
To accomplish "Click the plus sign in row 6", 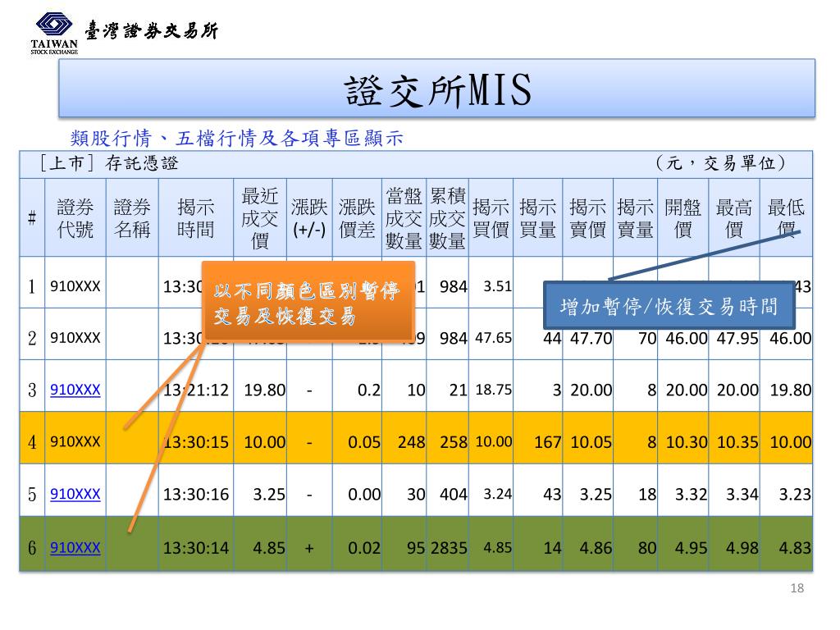I will [x=309, y=548].
